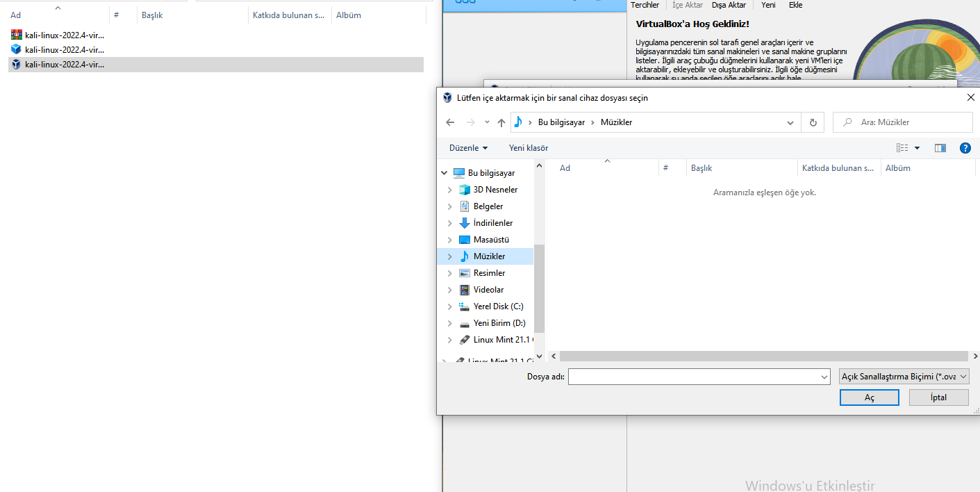The image size is (980, 492).
Task: Click Katkıda bulunan column in Explorer window
Action: (x=290, y=15)
